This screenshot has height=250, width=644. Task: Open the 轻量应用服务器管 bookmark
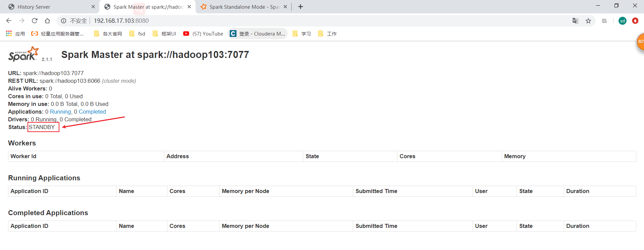point(57,34)
